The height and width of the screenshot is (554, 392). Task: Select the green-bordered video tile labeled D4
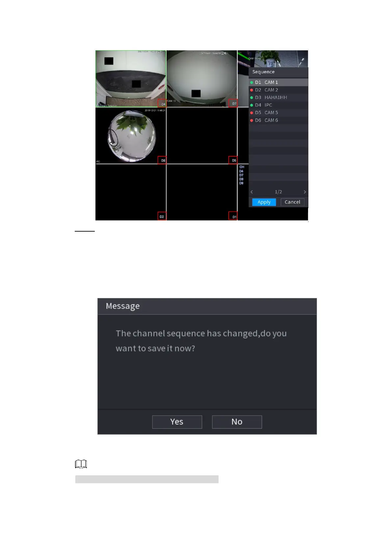coord(131,79)
